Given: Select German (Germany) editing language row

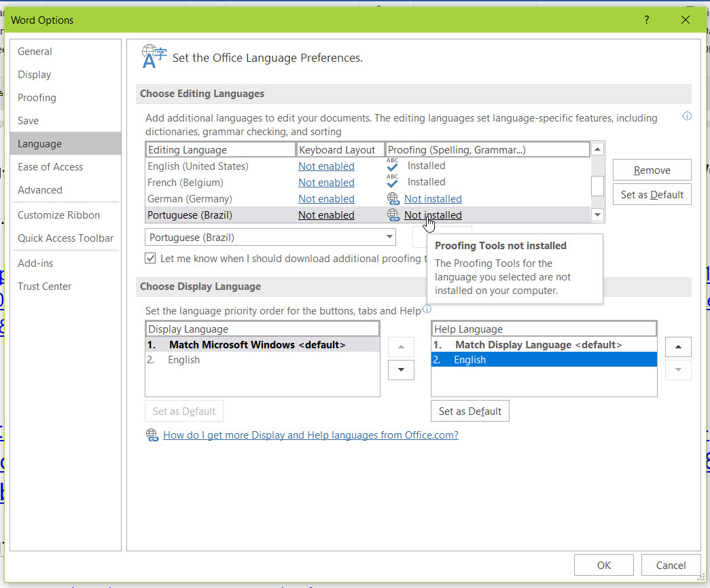Looking at the screenshot, I should click(368, 199).
